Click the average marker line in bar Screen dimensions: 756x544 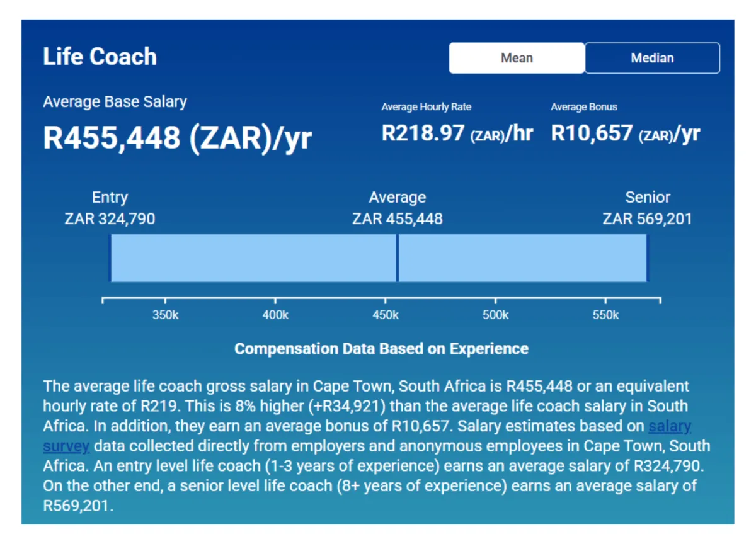[397, 258]
